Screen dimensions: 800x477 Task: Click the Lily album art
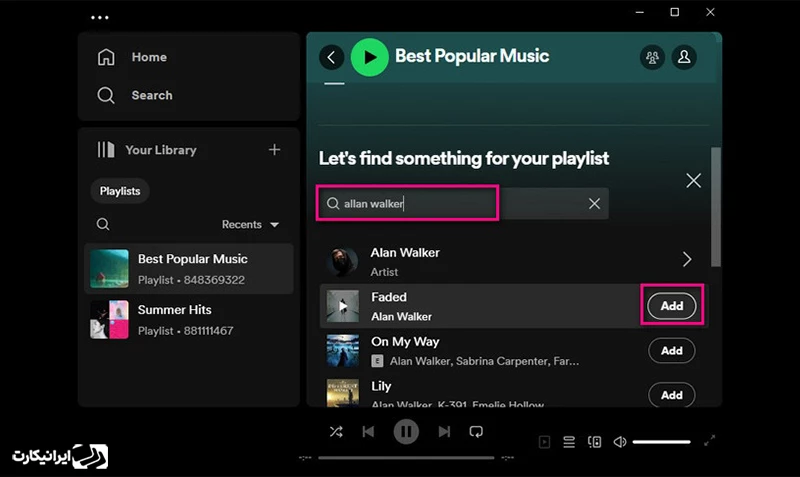click(342, 393)
